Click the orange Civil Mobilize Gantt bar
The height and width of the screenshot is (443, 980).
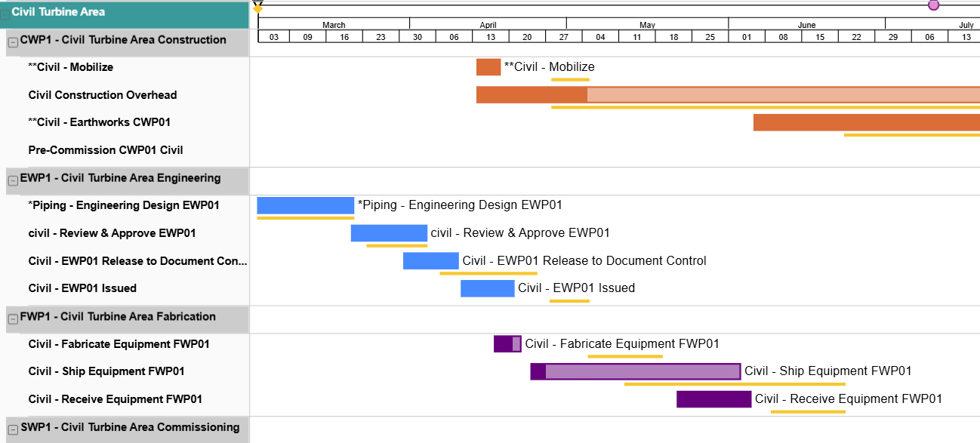click(x=488, y=67)
